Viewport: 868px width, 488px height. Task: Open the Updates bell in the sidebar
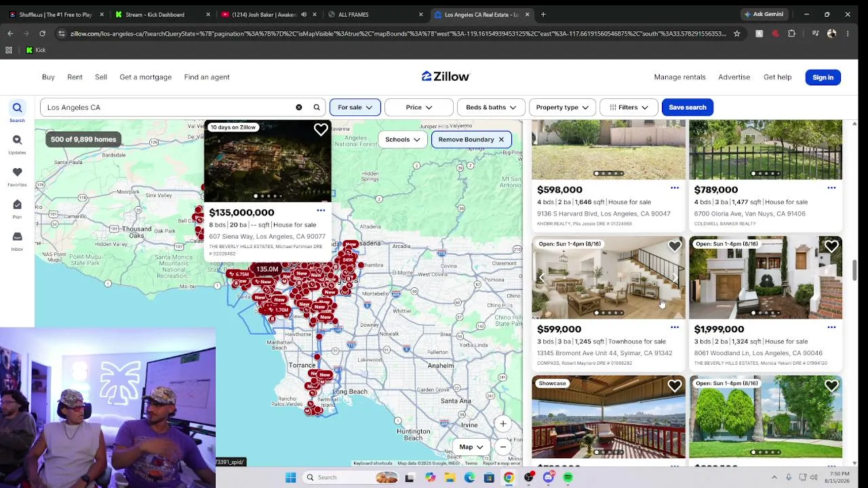(17, 140)
